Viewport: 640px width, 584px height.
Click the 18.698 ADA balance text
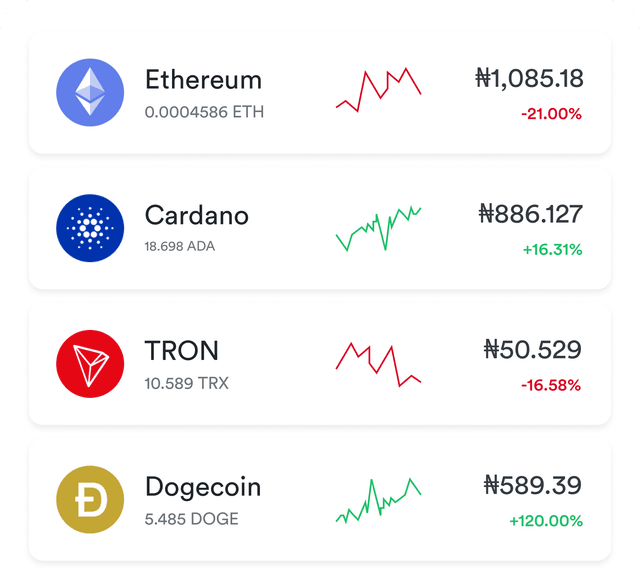click(180, 246)
